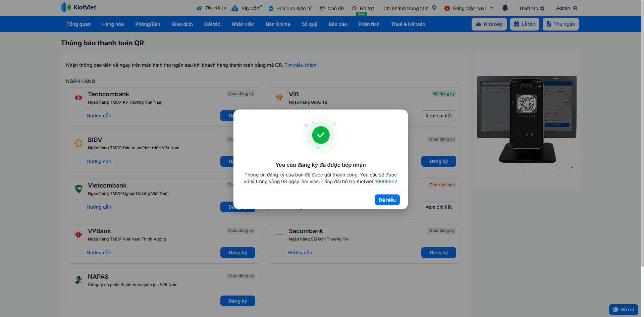Open Thiết lập settings gear
Viewport: 644px width, 317px height.
542,8
